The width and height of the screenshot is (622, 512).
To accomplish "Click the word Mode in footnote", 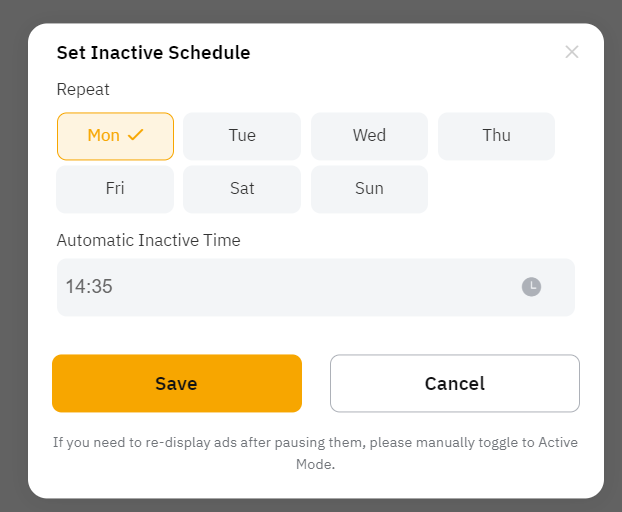I will (315, 465).
